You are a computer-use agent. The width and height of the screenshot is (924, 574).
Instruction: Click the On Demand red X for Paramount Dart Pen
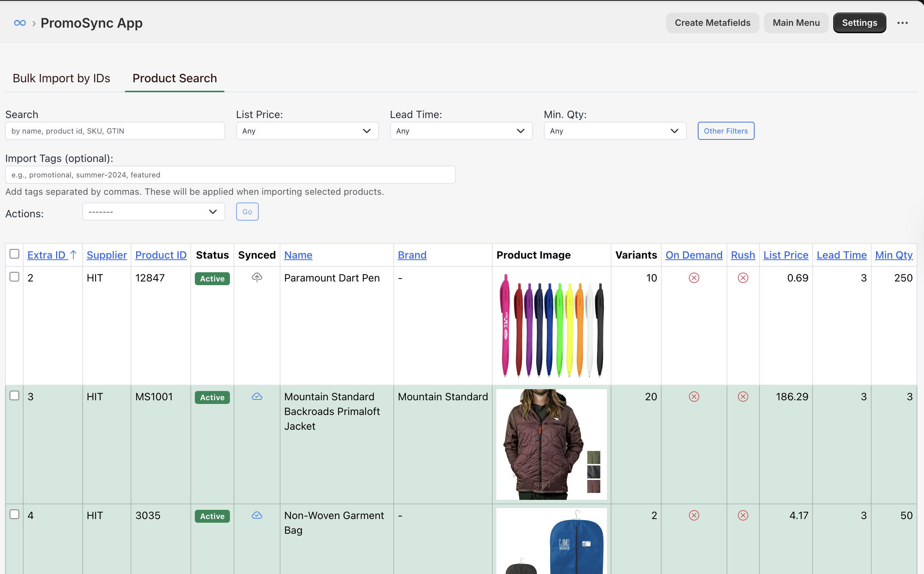tap(694, 277)
